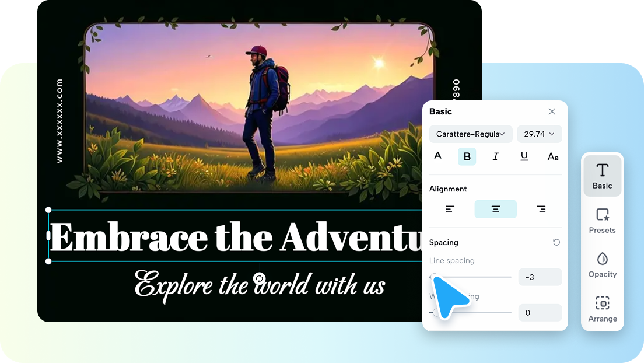This screenshot has height=363, width=644.
Task: Open the Opacity tool in the sidebar
Action: pyautogui.click(x=602, y=265)
